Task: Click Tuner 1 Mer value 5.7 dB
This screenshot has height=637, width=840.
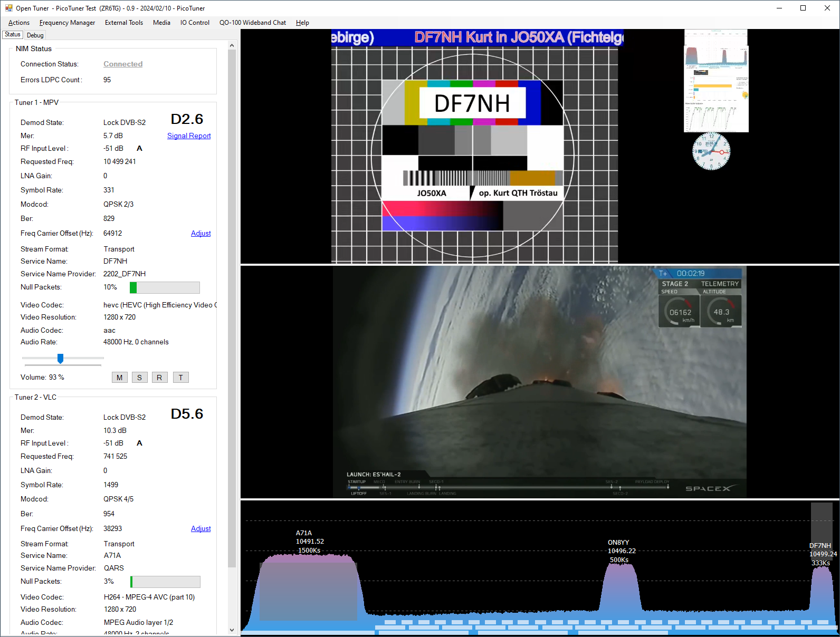Action: [x=113, y=136]
